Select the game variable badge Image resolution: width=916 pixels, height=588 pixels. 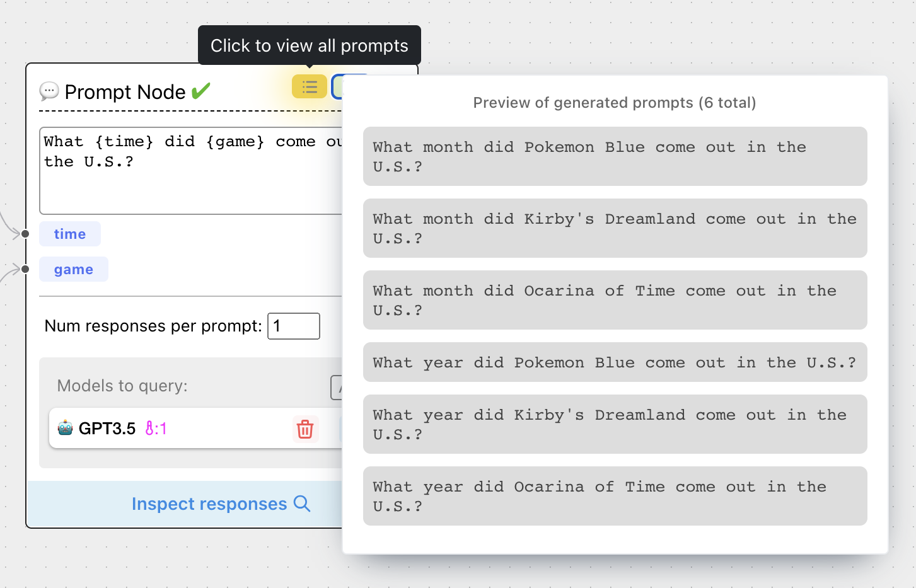point(73,269)
